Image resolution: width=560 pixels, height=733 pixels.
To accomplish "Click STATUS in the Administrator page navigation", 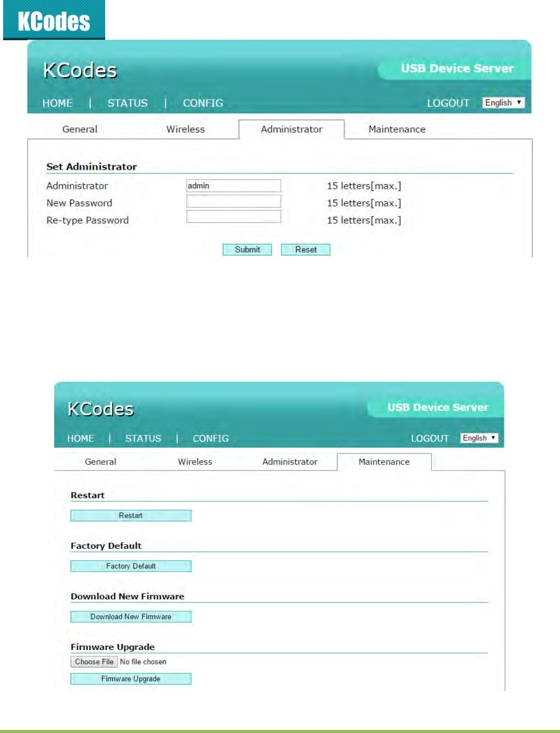I will coord(127,103).
